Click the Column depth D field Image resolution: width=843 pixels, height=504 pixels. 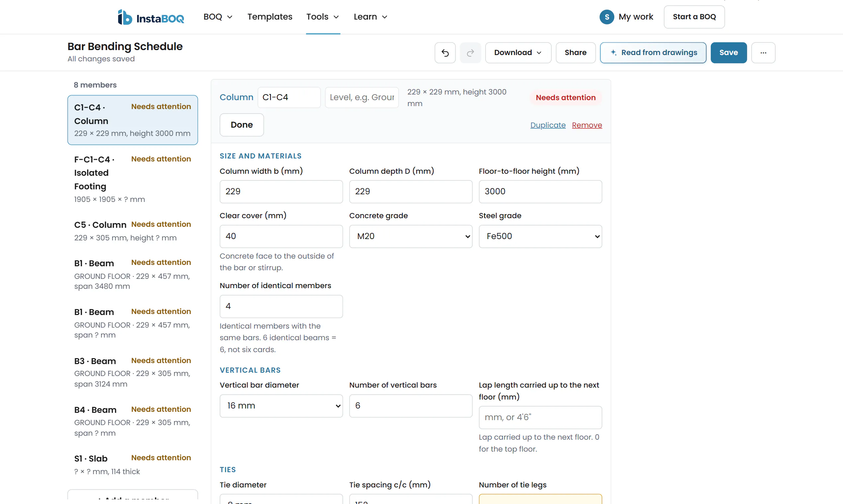(x=411, y=192)
